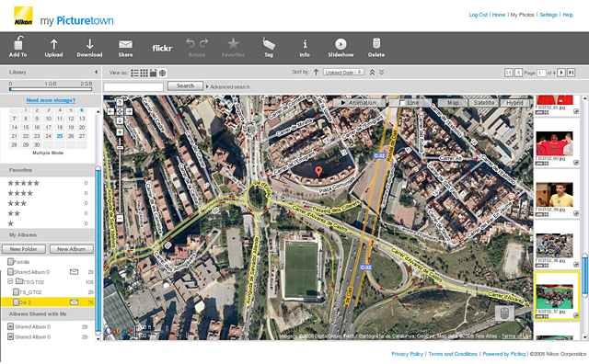Click the map zoom slider handle

click(120, 148)
